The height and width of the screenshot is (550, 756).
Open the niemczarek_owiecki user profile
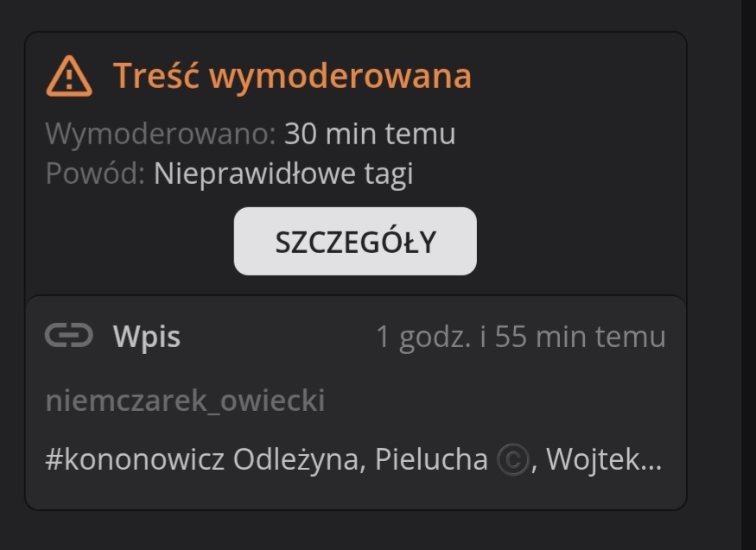pyautogui.click(x=186, y=401)
